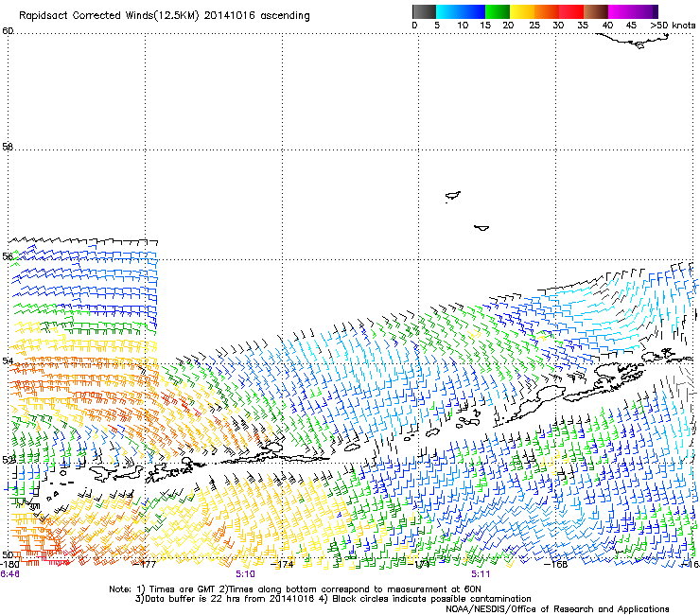Click the purple time stamp '6:48'
The height and width of the screenshot is (615, 700).
[x=9, y=574]
